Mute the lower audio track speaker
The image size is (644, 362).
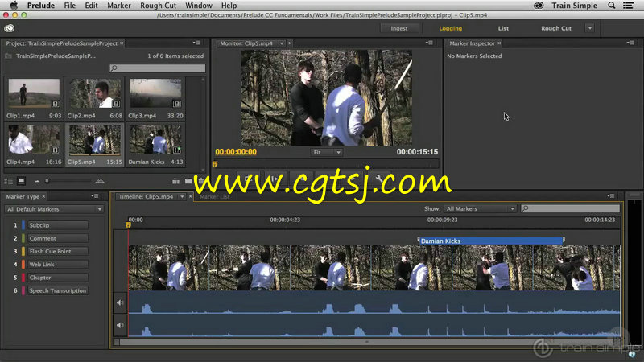(x=120, y=325)
